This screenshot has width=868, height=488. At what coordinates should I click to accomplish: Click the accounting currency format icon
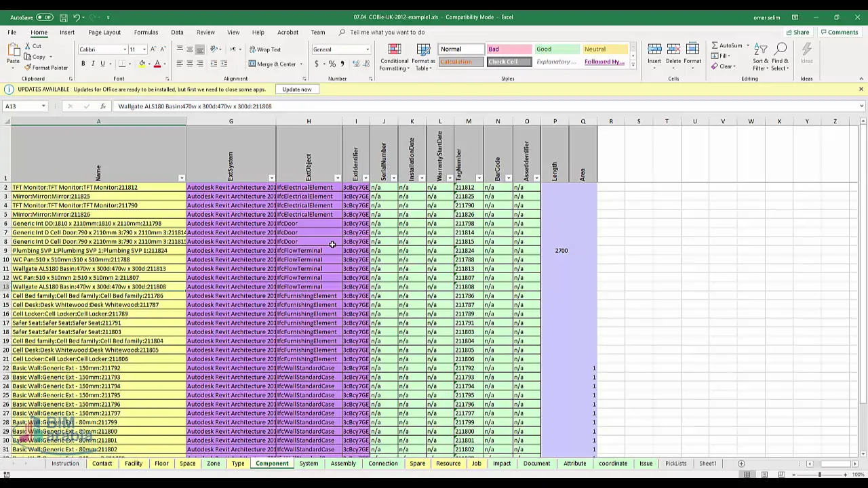(x=316, y=64)
